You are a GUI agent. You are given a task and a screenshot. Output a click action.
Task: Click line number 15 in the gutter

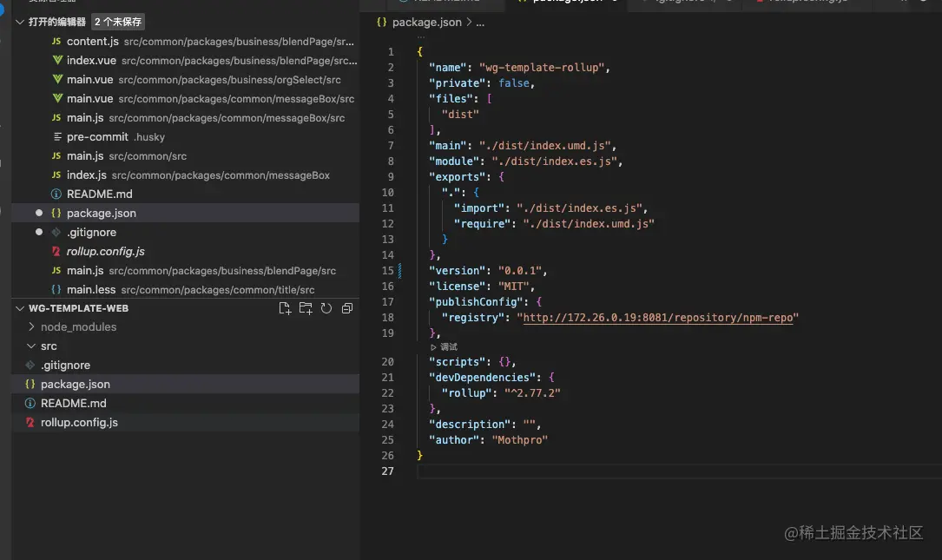[x=387, y=270]
